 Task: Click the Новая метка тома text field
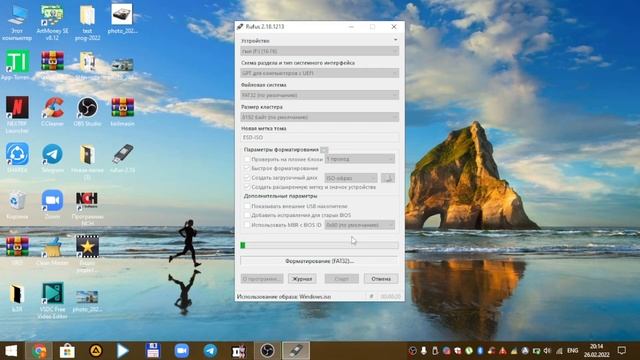[x=320, y=138]
